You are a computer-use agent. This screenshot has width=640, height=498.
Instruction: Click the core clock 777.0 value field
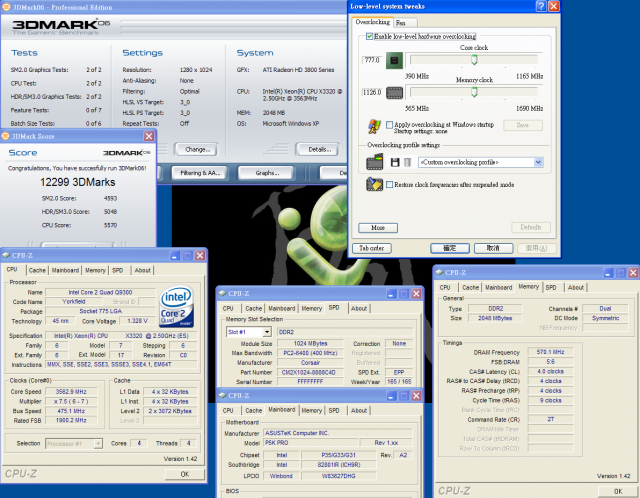[x=372, y=60]
